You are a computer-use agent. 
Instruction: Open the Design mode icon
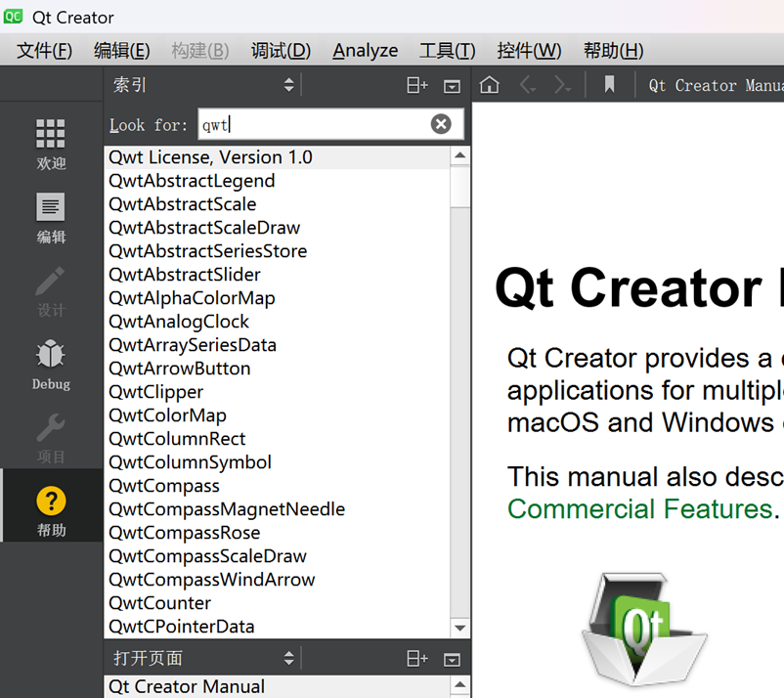(x=51, y=292)
